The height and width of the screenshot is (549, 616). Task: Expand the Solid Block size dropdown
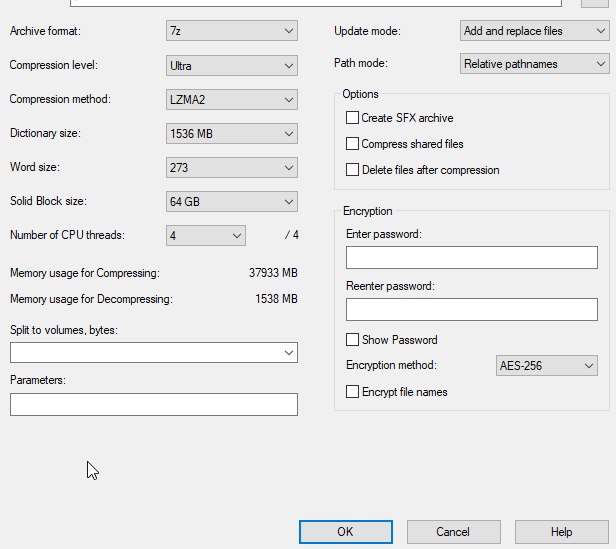pos(232,202)
